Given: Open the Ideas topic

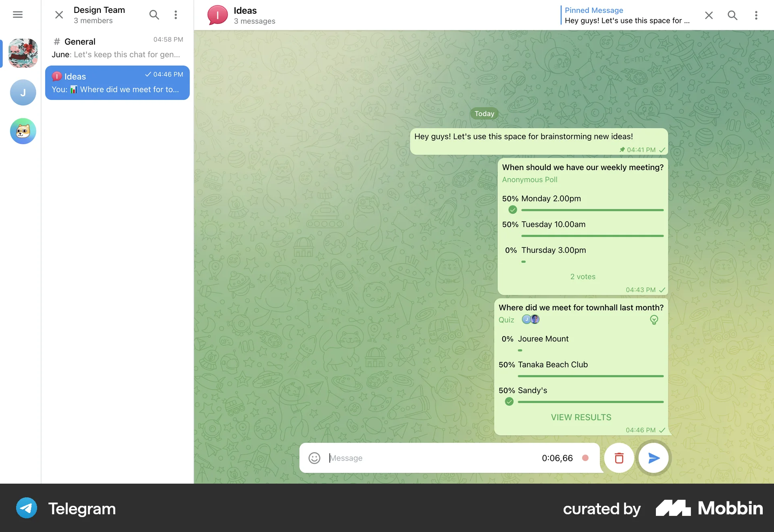Looking at the screenshot, I should coord(117,82).
